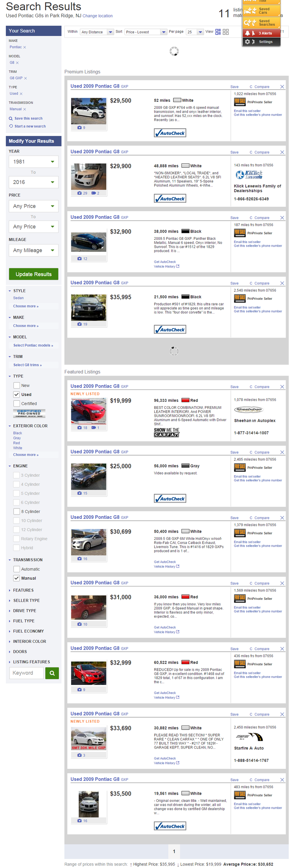Image resolution: width=291 pixels, height=868 pixels.
Task: Check the 8 Cylinder engine checkbox
Action: tap(16, 511)
